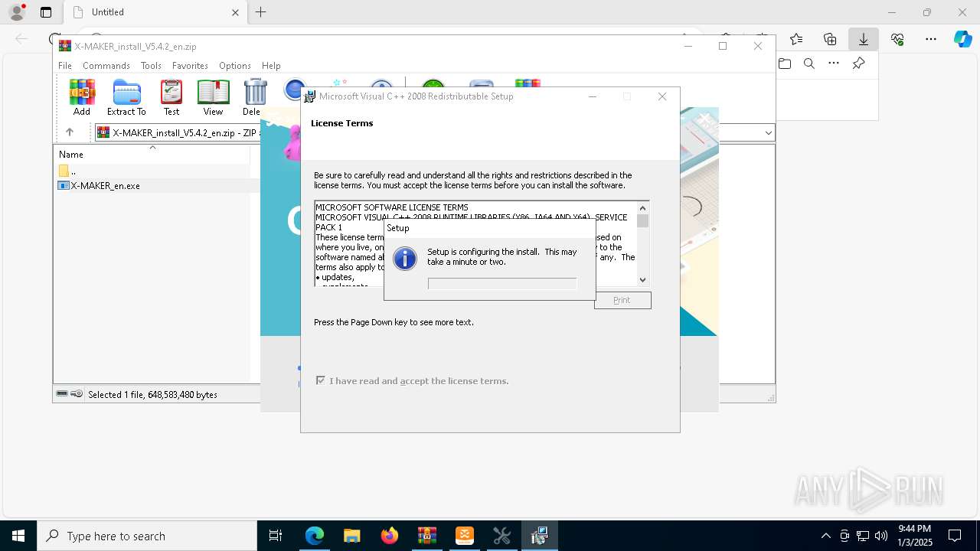Open the clock showing 9:44 PM
The height and width of the screenshot is (551, 980).
pyautogui.click(x=914, y=536)
